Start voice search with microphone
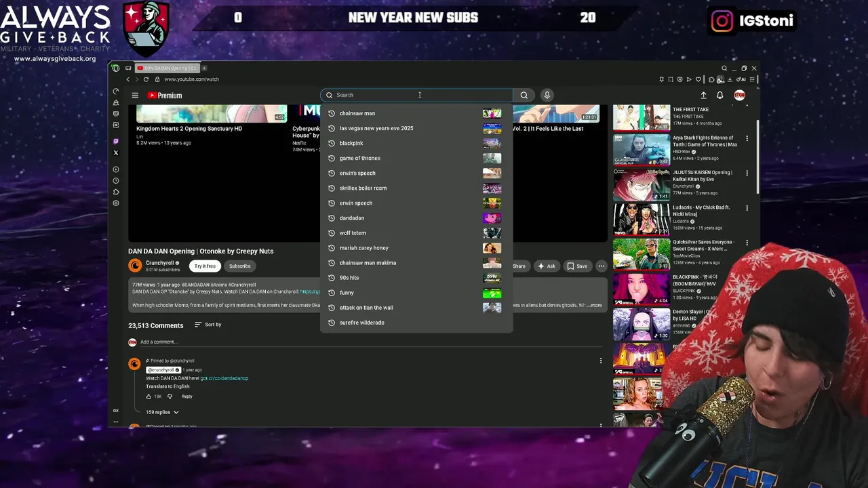This screenshot has width=868, height=488. click(547, 95)
